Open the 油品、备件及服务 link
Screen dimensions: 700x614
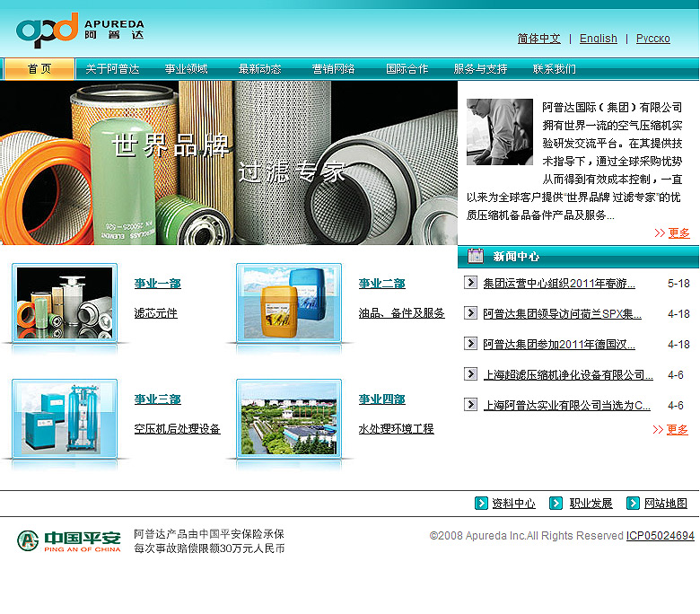401,313
